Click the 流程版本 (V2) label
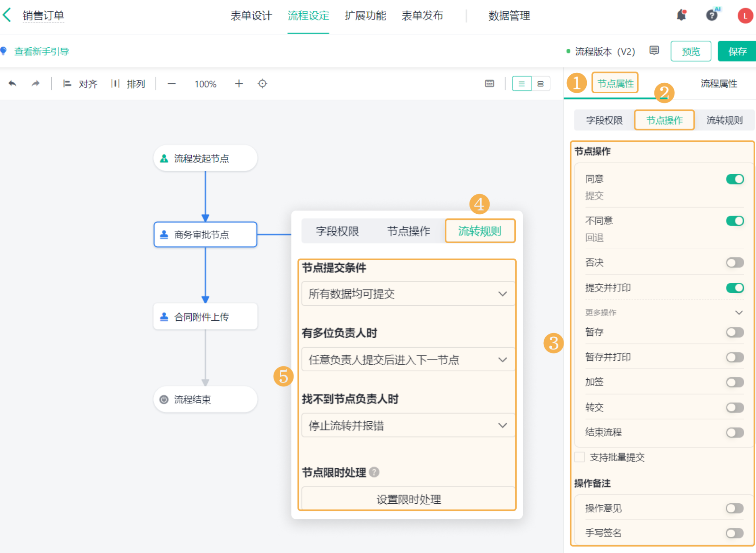Screen dimensions: 756x553 point(605,51)
